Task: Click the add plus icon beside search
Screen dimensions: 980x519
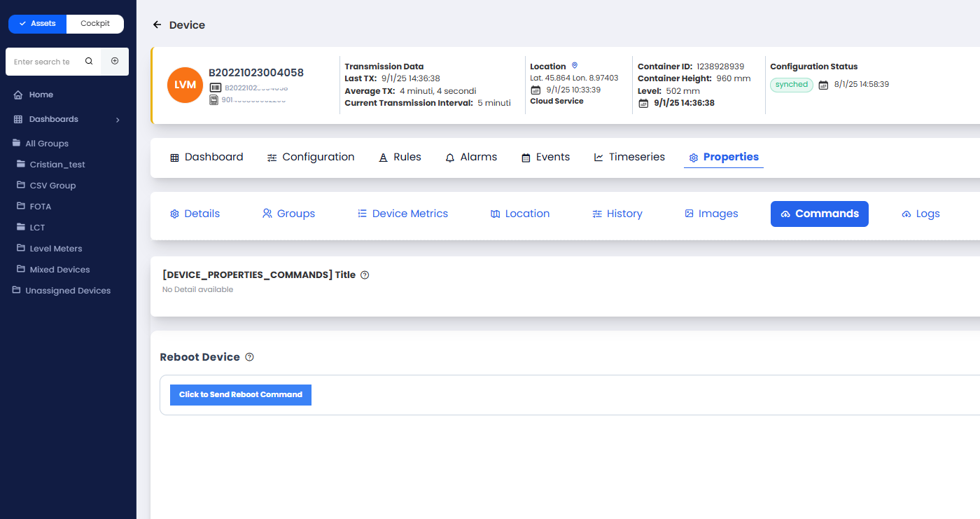Action: [x=115, y=62]
